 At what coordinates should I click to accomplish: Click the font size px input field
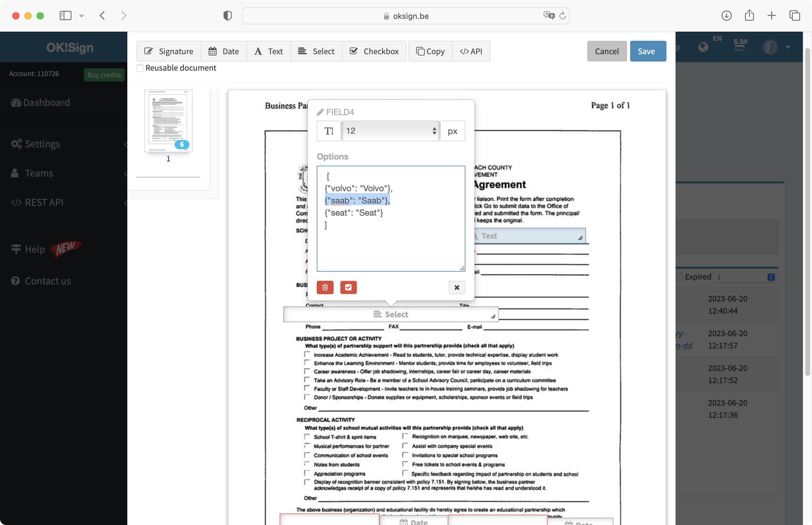coord(390,130)
